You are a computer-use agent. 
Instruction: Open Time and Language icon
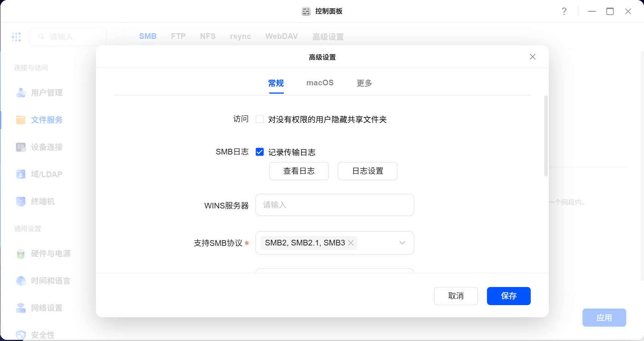click(21, 281)
